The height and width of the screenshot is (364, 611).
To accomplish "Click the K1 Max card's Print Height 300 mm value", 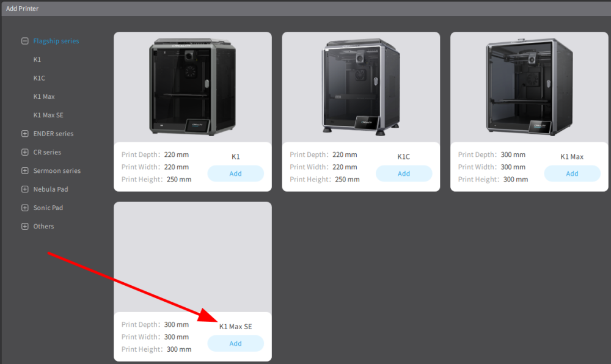I will [x=516, y=180].
